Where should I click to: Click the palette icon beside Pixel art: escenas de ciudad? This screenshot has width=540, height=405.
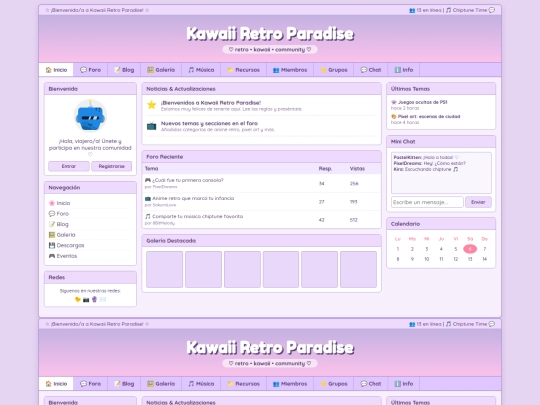(x=394, y=116)
